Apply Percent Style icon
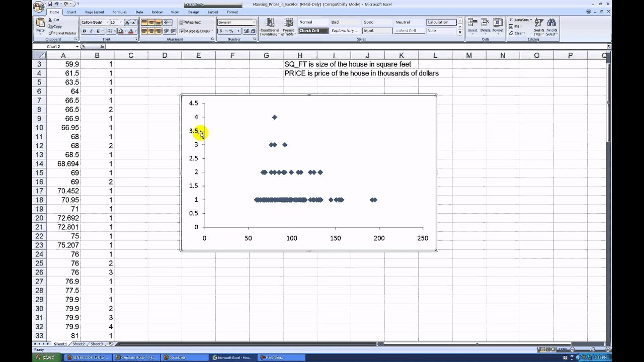The width and height of the screenshot is (644, 362). click(x=231, y=31)
